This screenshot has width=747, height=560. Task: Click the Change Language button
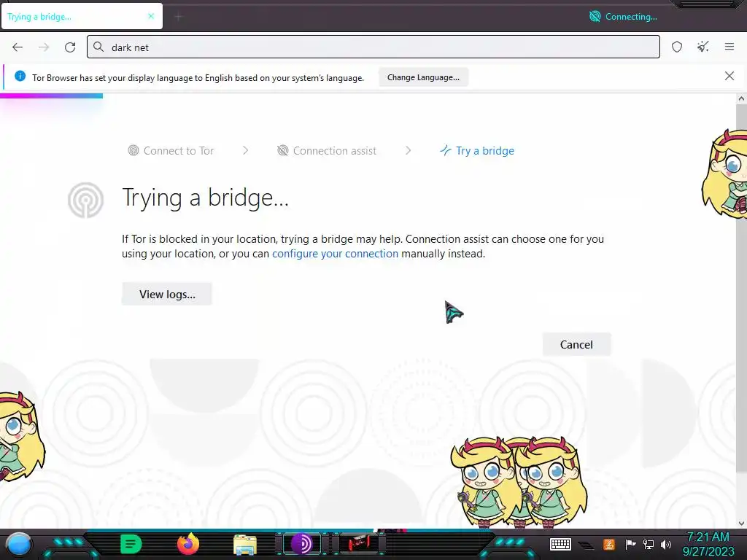point(423,77)
